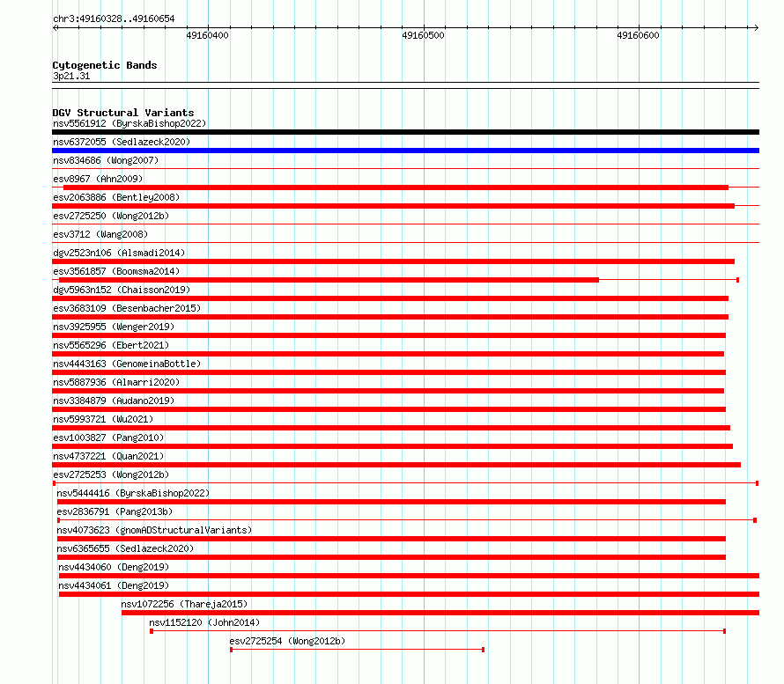The image size is (784, 684).
Task: Select the red bar under dgv2523n106
Action: coord(393,261)
